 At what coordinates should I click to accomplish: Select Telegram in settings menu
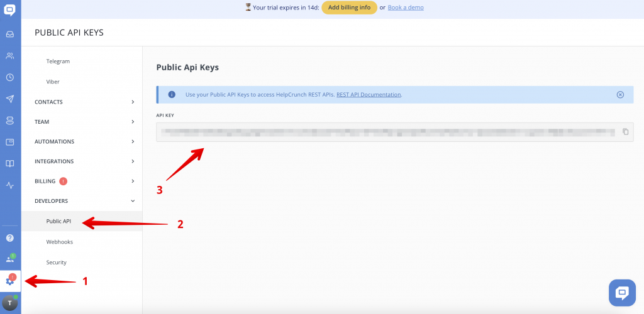(x=58, y=62)
